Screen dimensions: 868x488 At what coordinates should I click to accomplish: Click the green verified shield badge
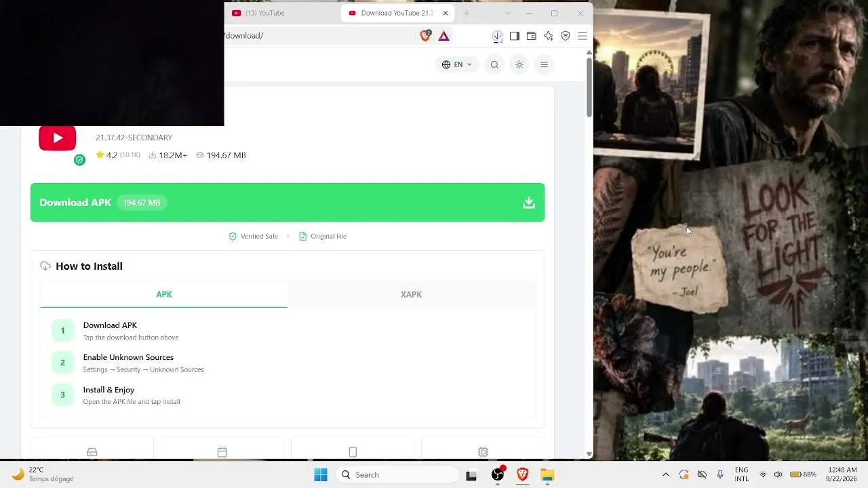[79, 160]
